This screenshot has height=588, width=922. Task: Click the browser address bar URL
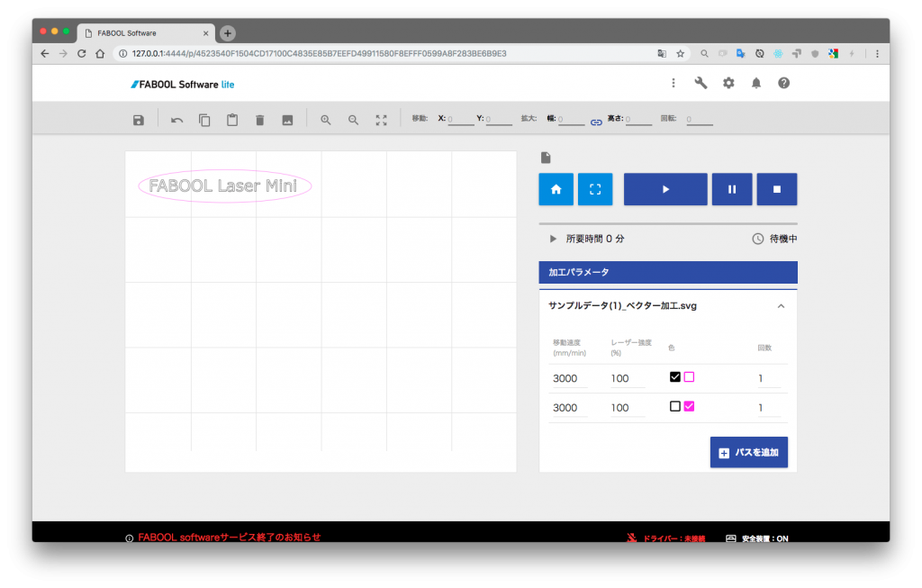coord(320,53)
